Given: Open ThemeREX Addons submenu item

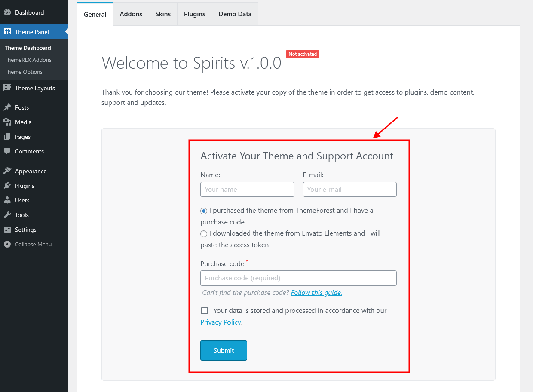Looking at the screenshot, I should click(28, 60).
